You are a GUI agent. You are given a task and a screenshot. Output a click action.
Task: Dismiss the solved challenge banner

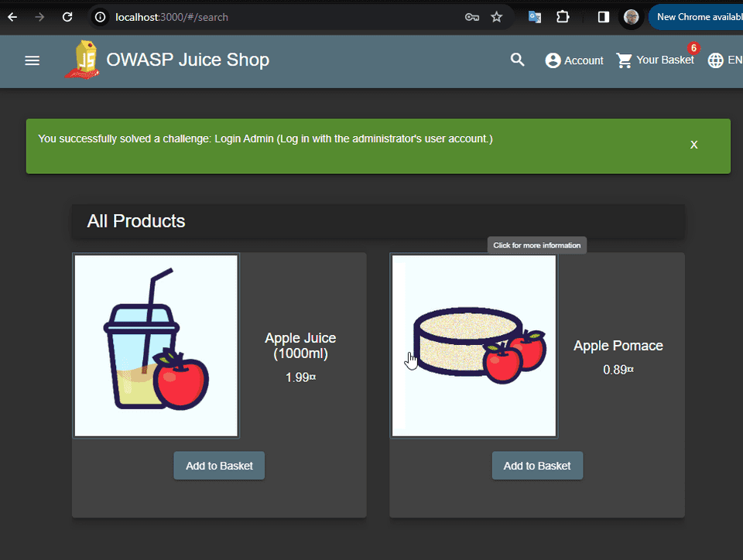[693, 144]
